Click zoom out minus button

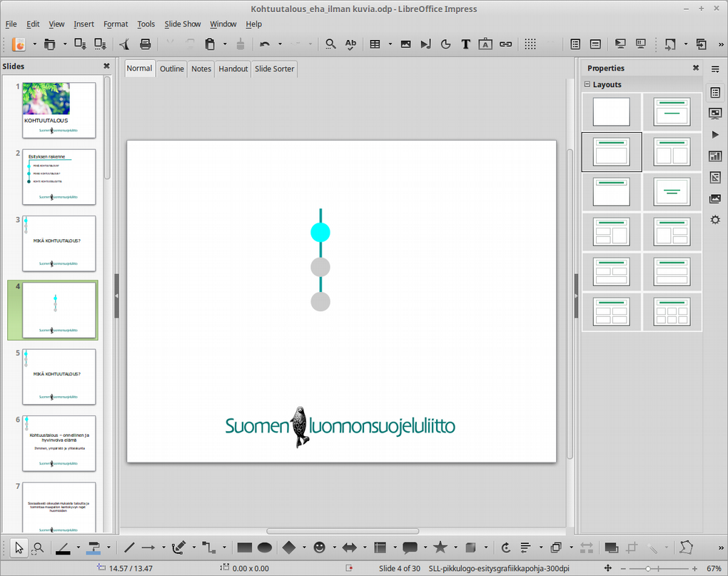(623, 569)
